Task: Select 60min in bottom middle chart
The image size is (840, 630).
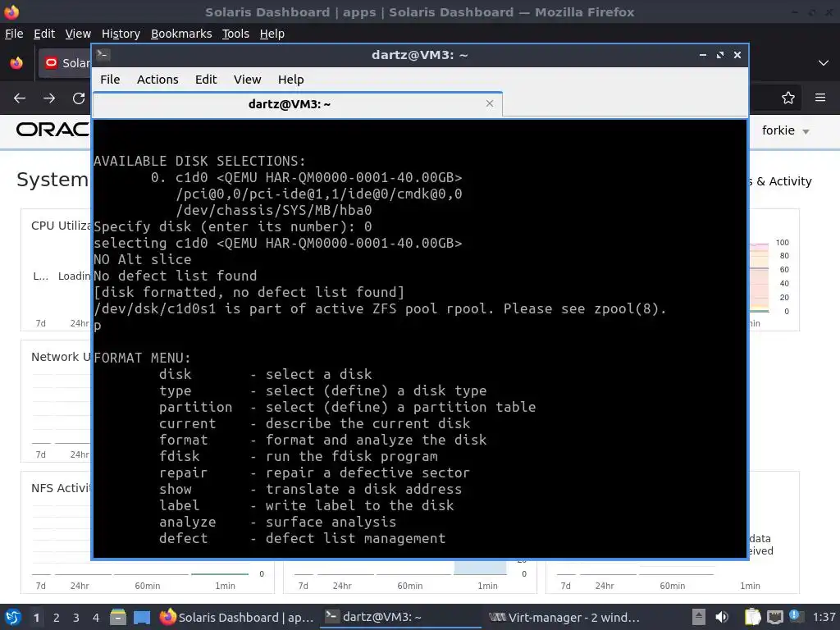Action: (x=410, y=586)
